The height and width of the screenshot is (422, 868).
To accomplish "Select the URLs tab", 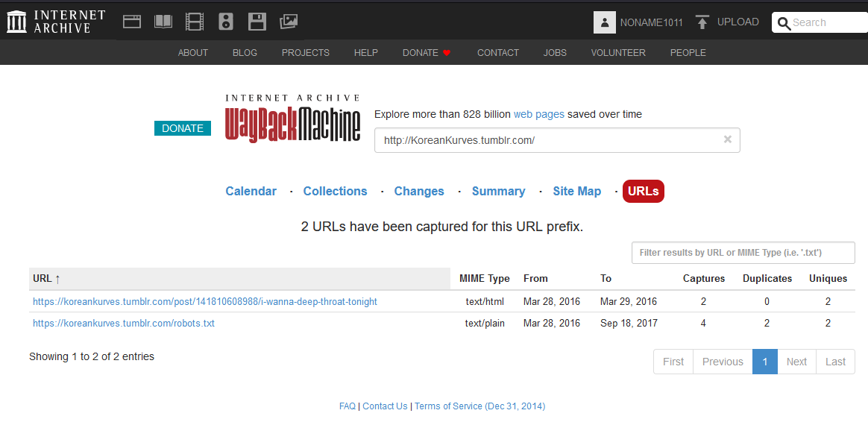I will (644, 191).
